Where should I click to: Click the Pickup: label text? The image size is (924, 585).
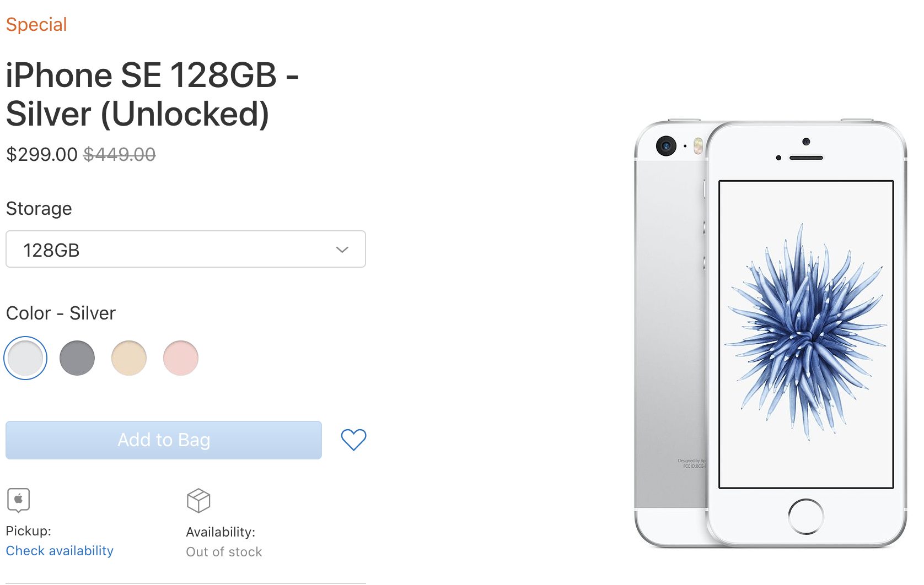tap(29, 531)
